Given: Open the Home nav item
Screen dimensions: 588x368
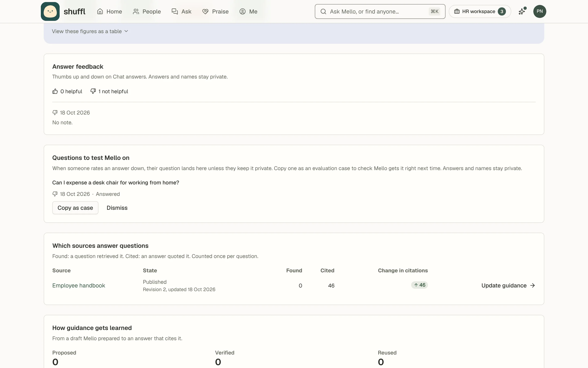Looking at the screenshot, I should click(109, 11).
